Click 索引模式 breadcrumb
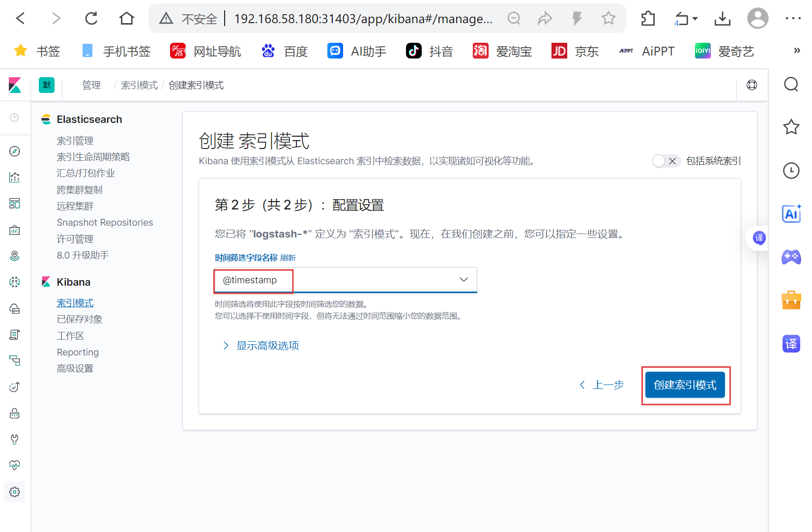 click(139, 86)
